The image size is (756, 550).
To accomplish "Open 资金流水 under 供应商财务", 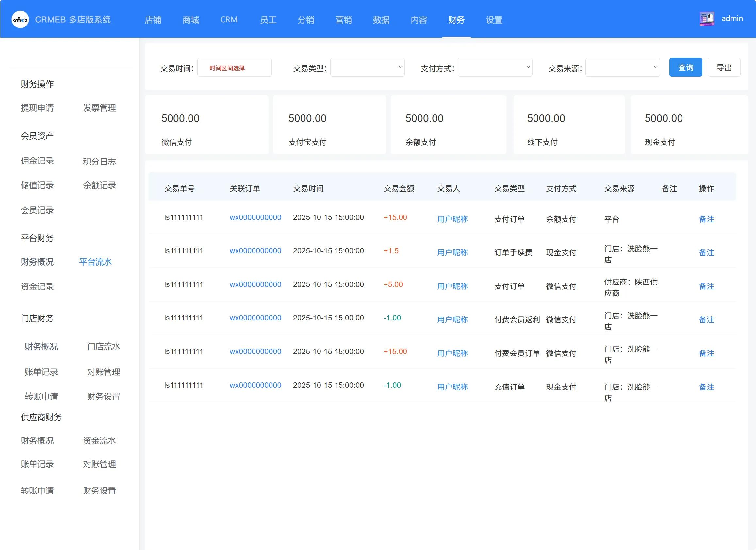I will pos(99,440).
